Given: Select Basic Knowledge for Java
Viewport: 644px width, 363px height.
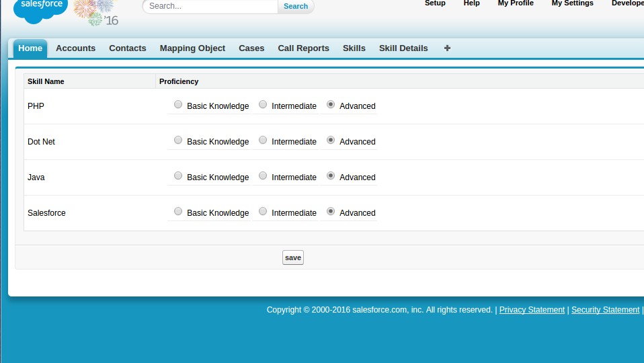Looking at the screenshot, I should pyautogui.click(x=178, y=175).
